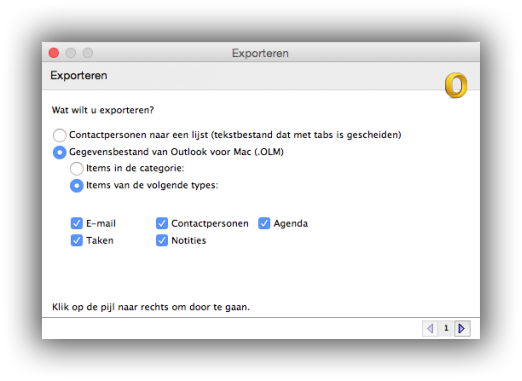
Task: Click the grey minimize window button
Action: [x=71, y=53]
